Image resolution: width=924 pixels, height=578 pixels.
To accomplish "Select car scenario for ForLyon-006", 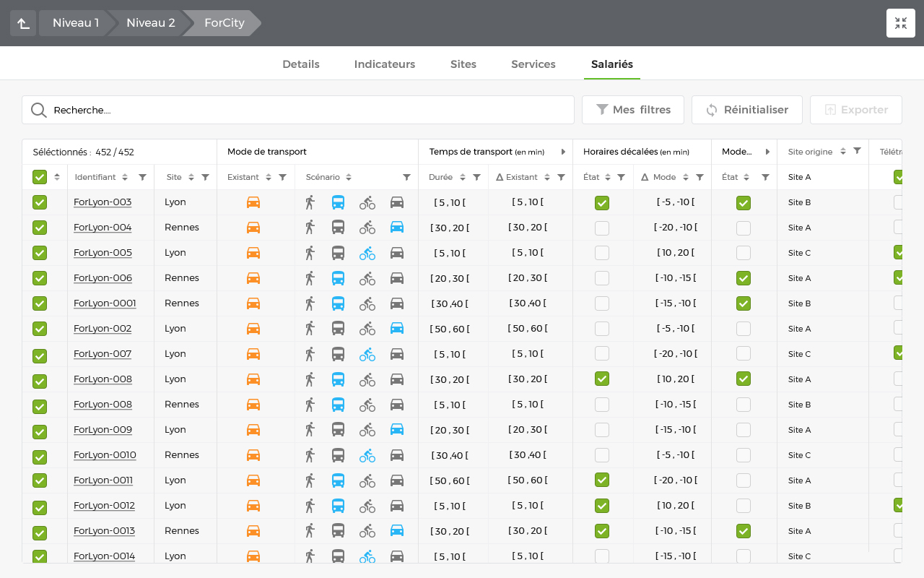I will (x=397, y=278).
